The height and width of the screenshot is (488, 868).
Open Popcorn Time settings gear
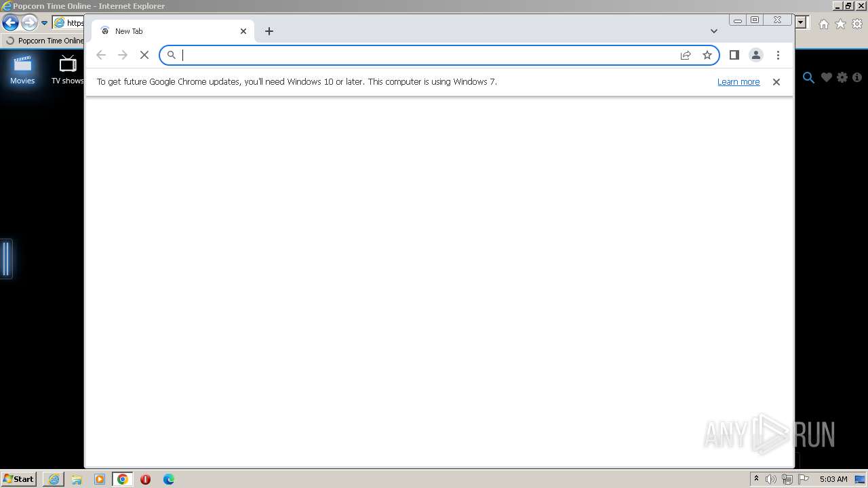tap(842, 77)
